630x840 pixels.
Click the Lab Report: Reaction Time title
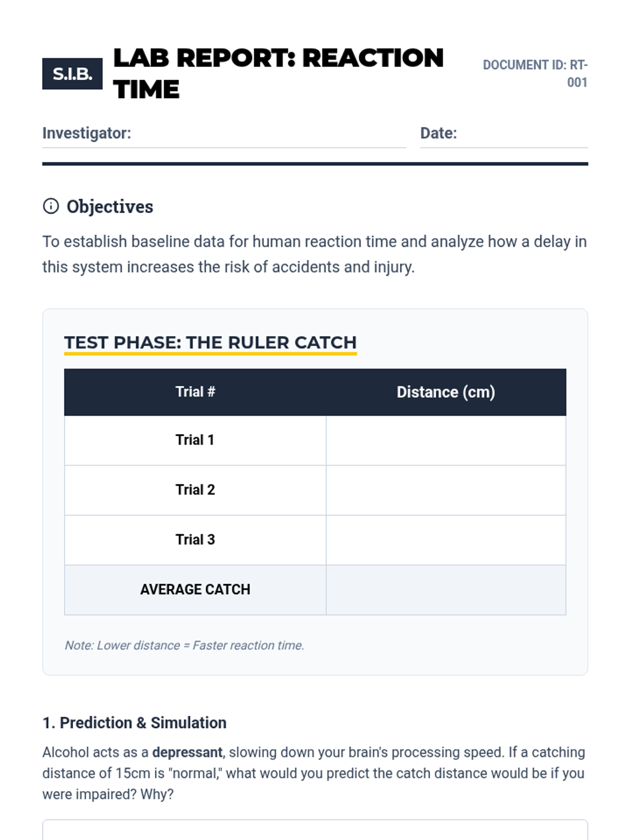point(278,73)
